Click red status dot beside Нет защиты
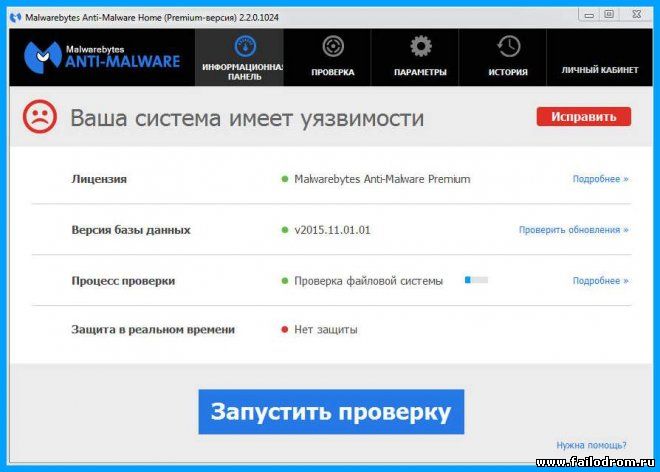This screenshot has height=472, width=660. coord(285,329)
